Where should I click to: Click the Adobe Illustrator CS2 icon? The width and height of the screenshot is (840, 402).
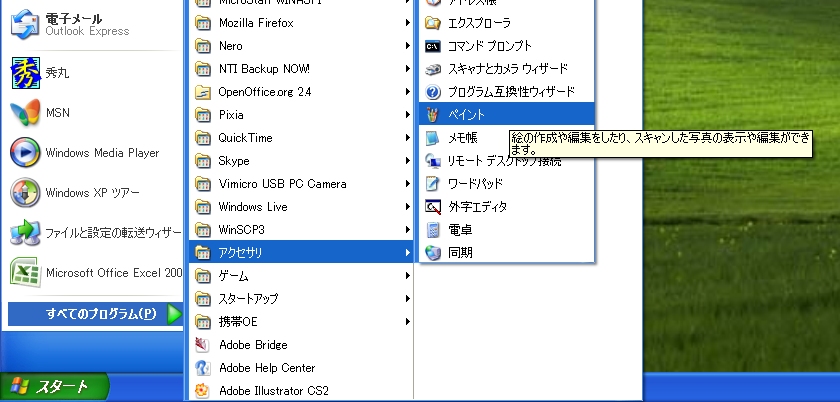click(202, 391)
